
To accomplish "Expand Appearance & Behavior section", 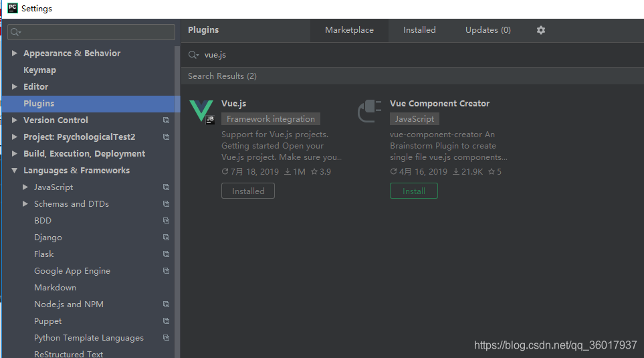I will (14, 53).
